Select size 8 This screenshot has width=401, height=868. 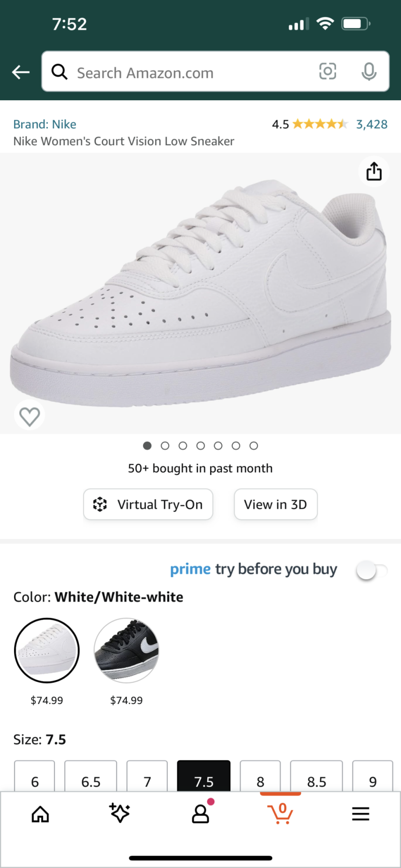coord(260,776)
